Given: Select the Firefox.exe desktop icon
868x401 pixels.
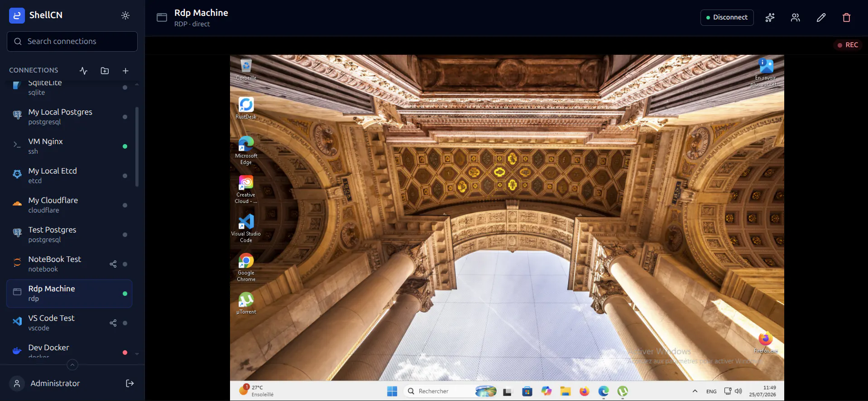Looking at the screenshot, I should 766,343.
